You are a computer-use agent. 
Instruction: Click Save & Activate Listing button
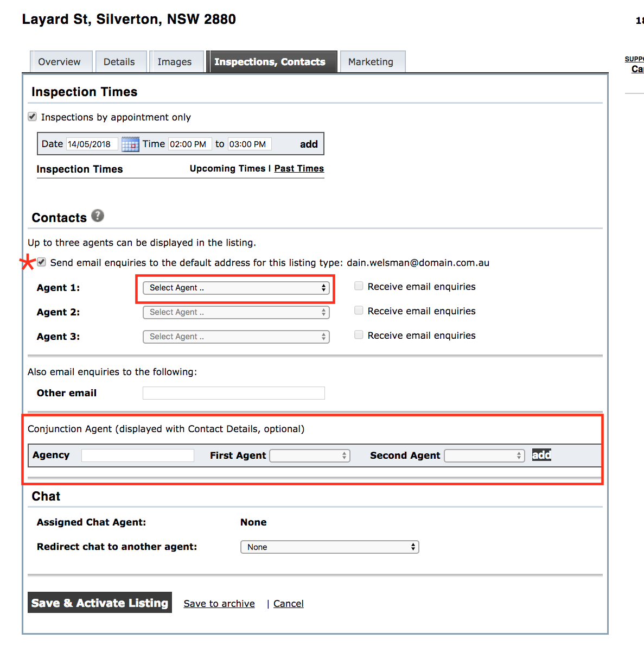point(100,603)
